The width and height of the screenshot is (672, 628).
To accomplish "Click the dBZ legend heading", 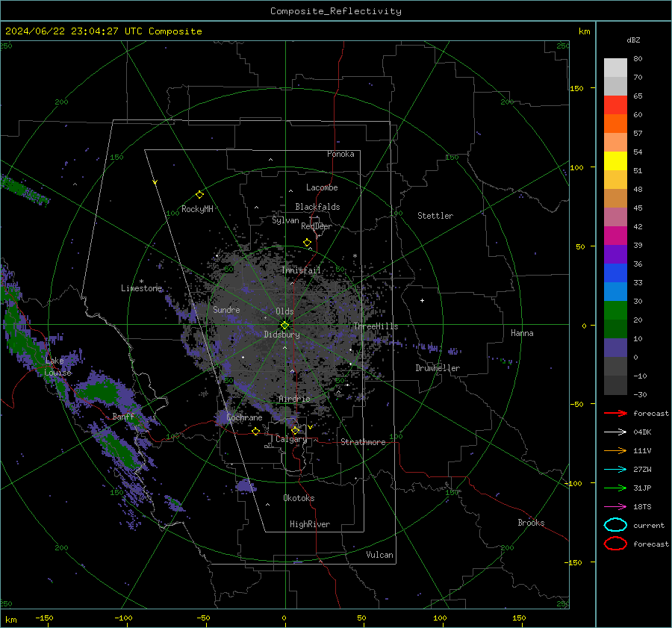I will [633, 40].
